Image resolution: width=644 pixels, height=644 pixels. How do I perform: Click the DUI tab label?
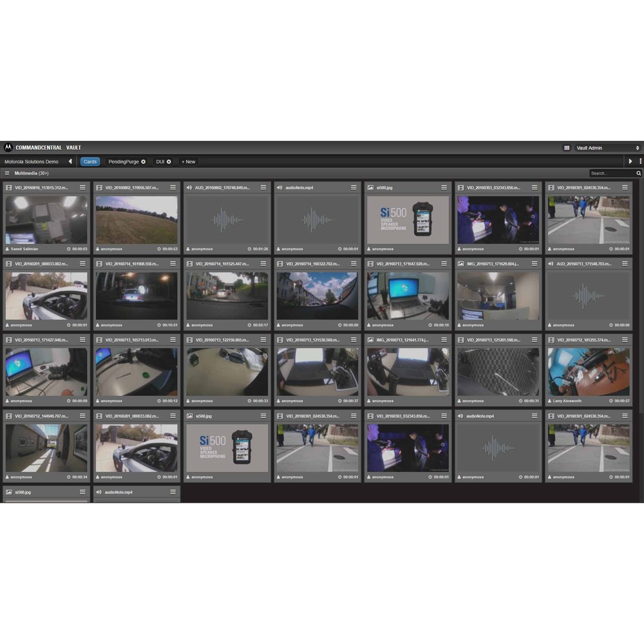[x=160, y=162]
